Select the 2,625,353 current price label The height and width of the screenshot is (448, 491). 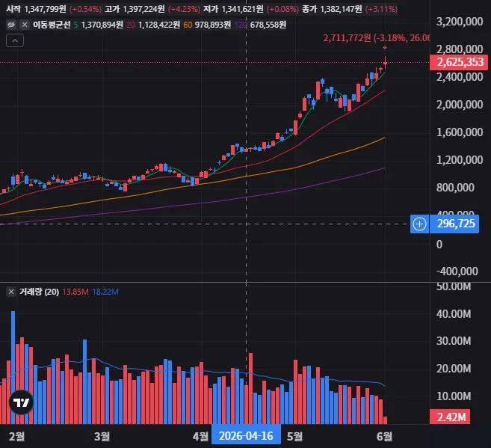tap(459, 62)
